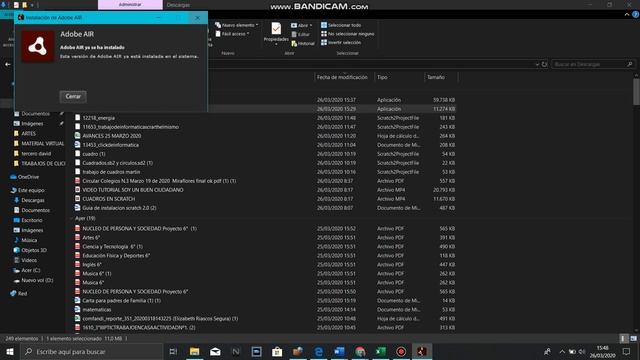The width and height of the screenshot is (640, 360).
Task: Open the Propiedades ribbon icon
Action: coord(276,33)
